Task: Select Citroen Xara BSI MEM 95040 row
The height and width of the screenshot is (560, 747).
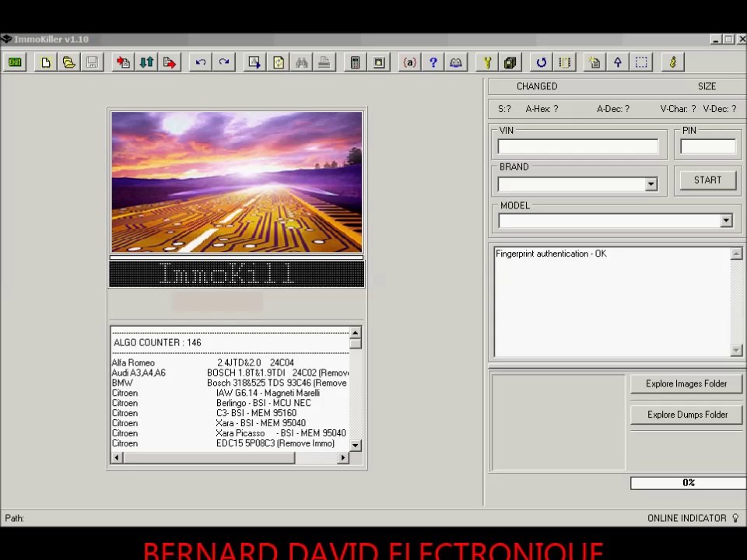Action: tap(230, 423)
